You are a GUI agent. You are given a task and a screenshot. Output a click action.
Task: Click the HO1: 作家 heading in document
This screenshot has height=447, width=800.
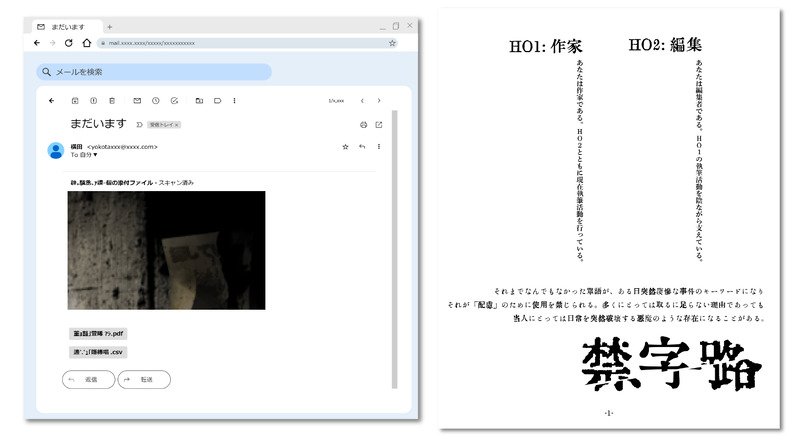(545, 46)
